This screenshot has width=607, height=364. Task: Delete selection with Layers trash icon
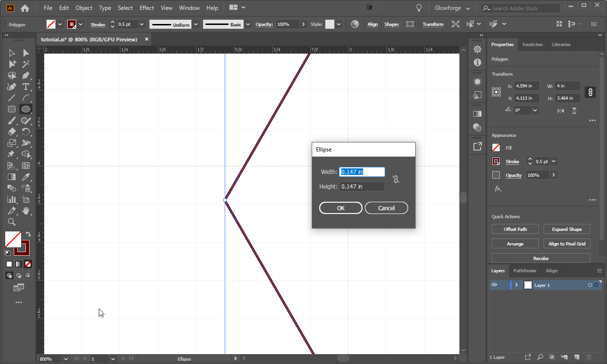point(589,357)
